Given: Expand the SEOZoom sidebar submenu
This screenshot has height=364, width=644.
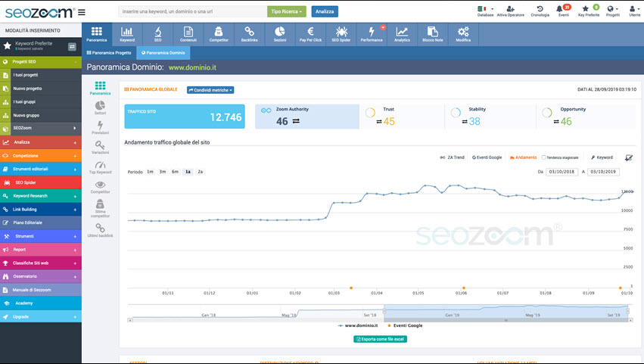Looking at the screenshot, I should click(41, 128).
